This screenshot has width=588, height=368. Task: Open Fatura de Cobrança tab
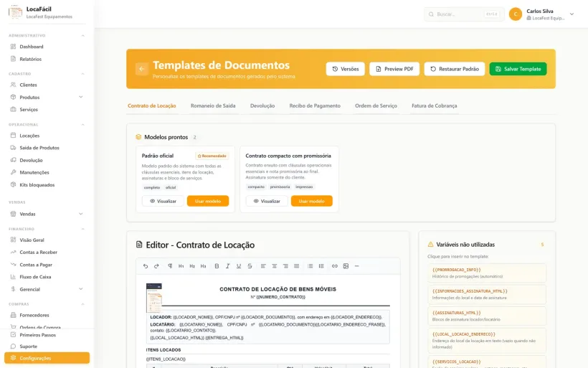click(x=435, y=105)
